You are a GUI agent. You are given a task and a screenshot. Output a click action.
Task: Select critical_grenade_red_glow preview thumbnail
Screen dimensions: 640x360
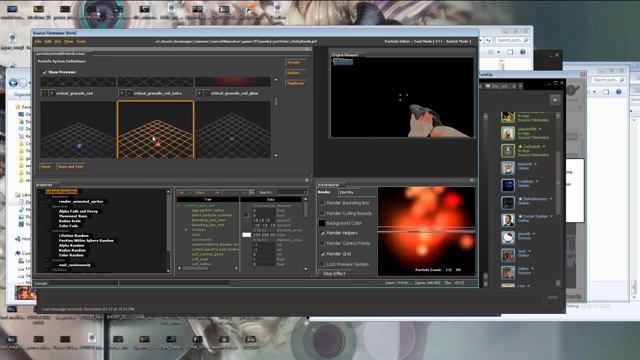click(233, 130)
